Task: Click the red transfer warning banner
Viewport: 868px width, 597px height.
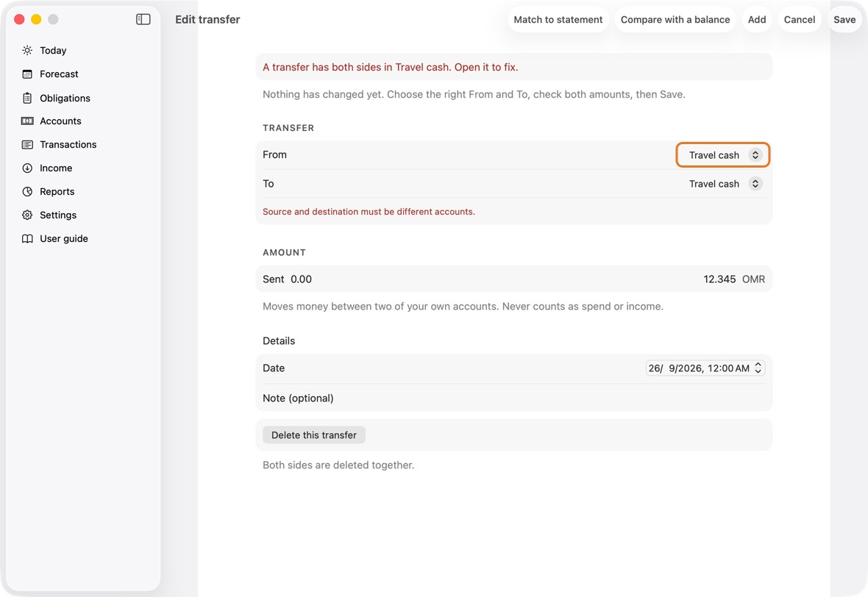Action: click(x=513, y=67)
